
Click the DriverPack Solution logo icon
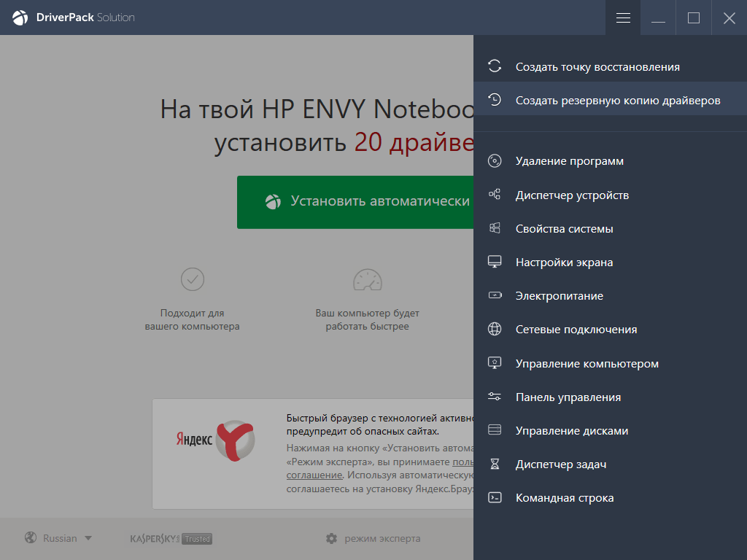point(20,17)
